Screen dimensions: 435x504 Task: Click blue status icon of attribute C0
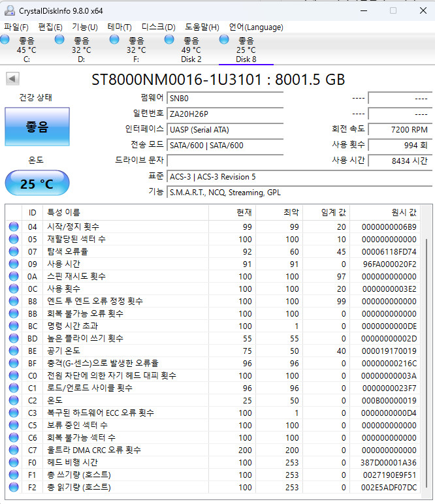(x=14, y=375)
